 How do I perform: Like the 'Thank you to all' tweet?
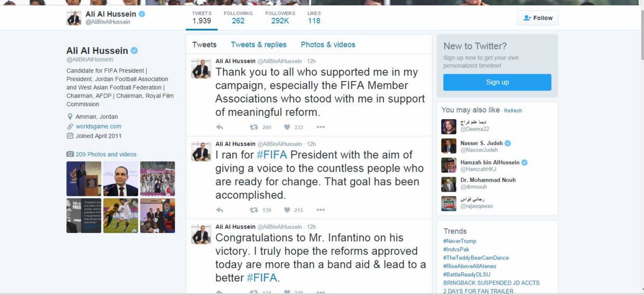pos(287,127)
